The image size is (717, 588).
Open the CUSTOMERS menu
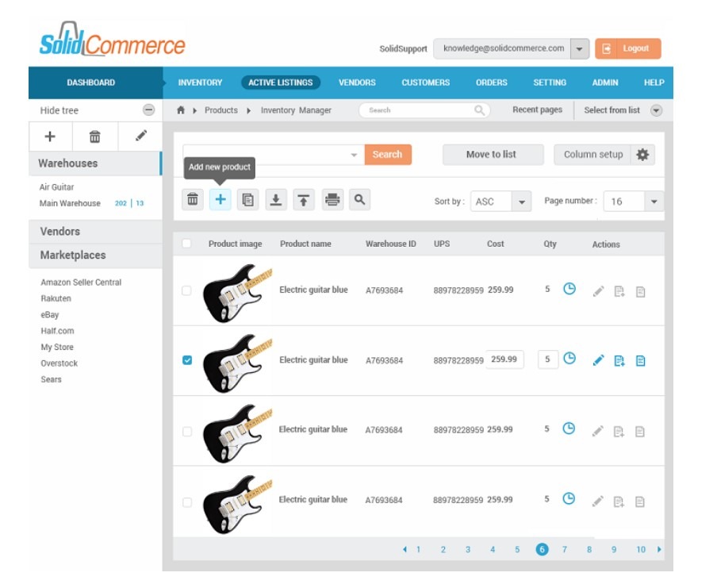[x=426, y=83]
